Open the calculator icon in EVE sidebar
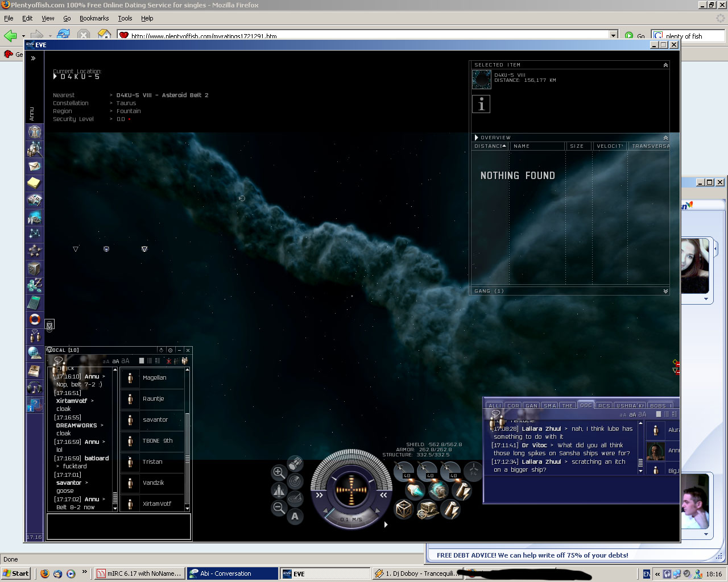This screenshot has width=728, height=582. (x=35, y=302)
